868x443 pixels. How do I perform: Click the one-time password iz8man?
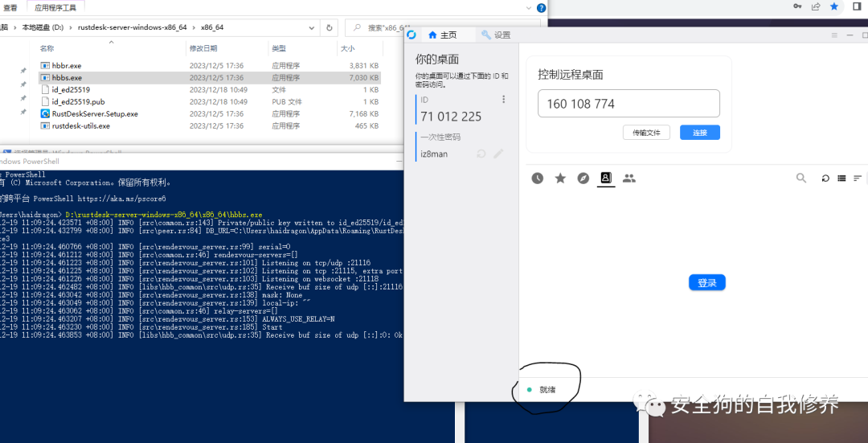(434, 154)
